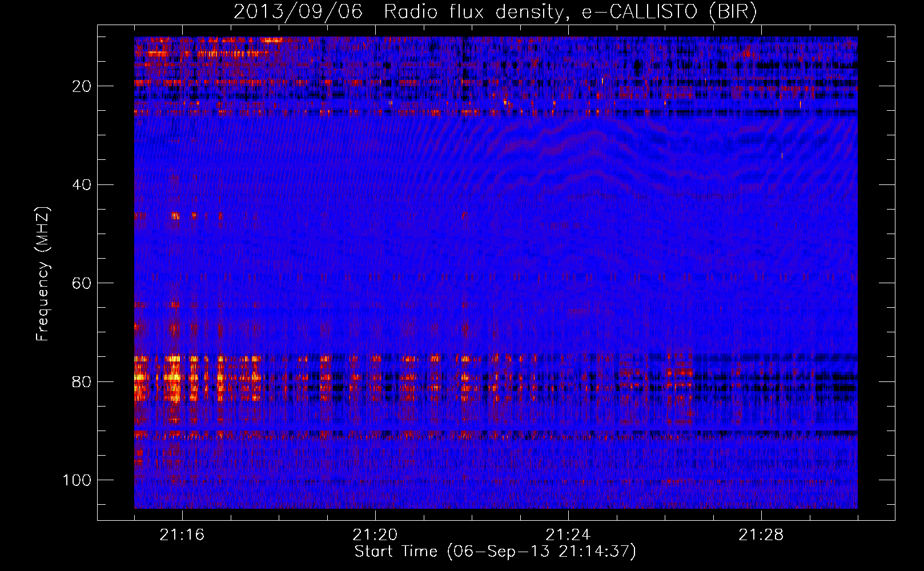Screen dimensions: 924x571
Task: Click the 21:24 time tick label
Action: coord(568,535)
